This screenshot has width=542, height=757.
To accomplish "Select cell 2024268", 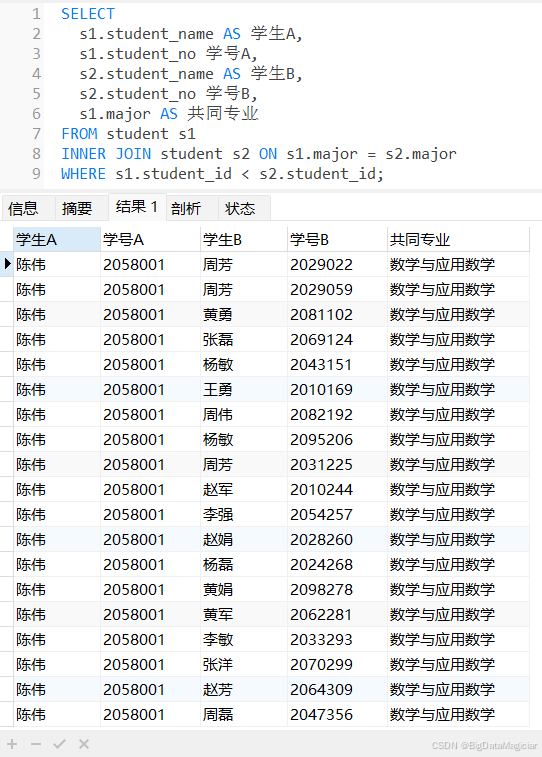I will tap(337, 564).
